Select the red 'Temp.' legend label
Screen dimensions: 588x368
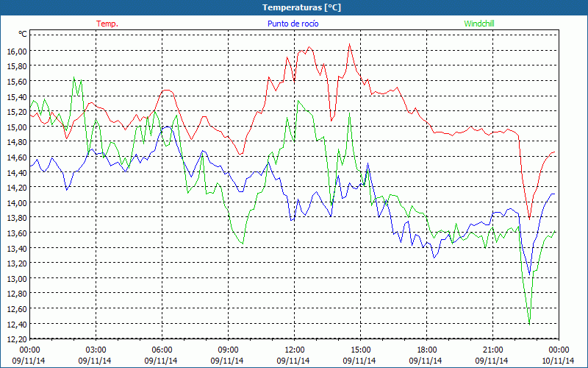point(107,24)
